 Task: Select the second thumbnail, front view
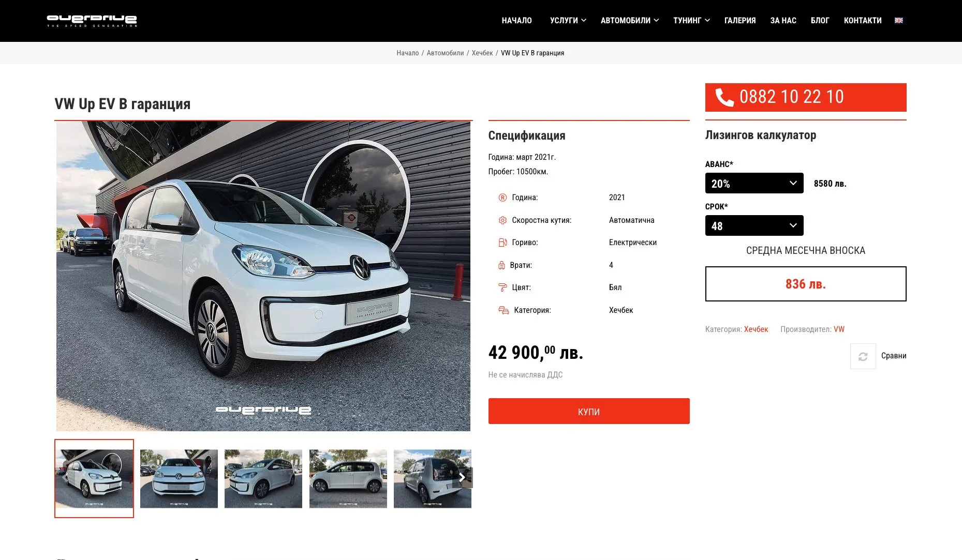179,479
